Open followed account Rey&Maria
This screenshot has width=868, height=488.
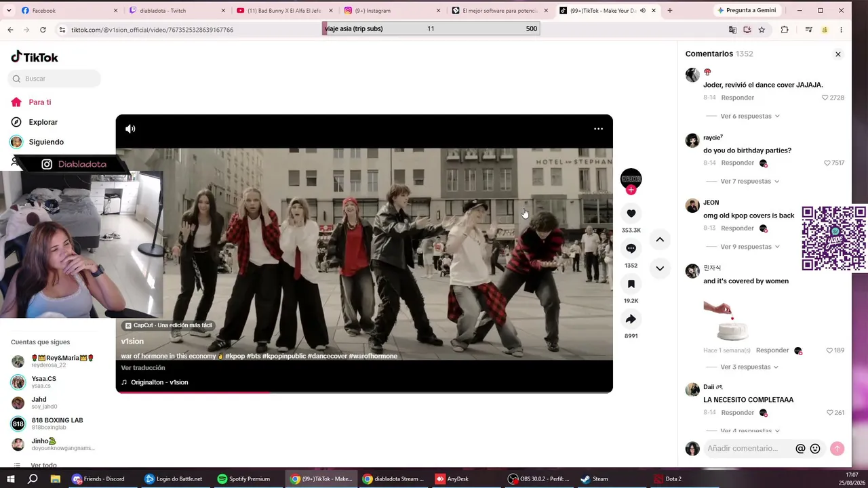[x=53, y=361]
